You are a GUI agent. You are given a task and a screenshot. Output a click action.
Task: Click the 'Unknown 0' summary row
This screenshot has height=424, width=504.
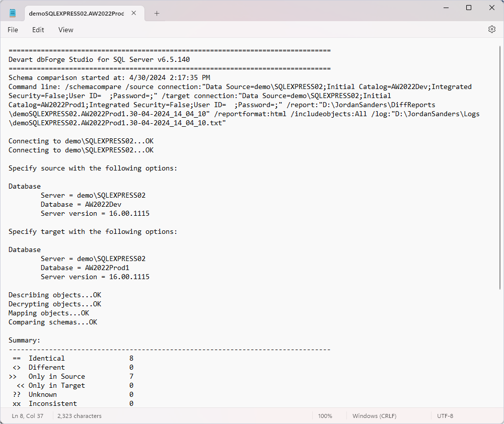click(x=73, y=394)
